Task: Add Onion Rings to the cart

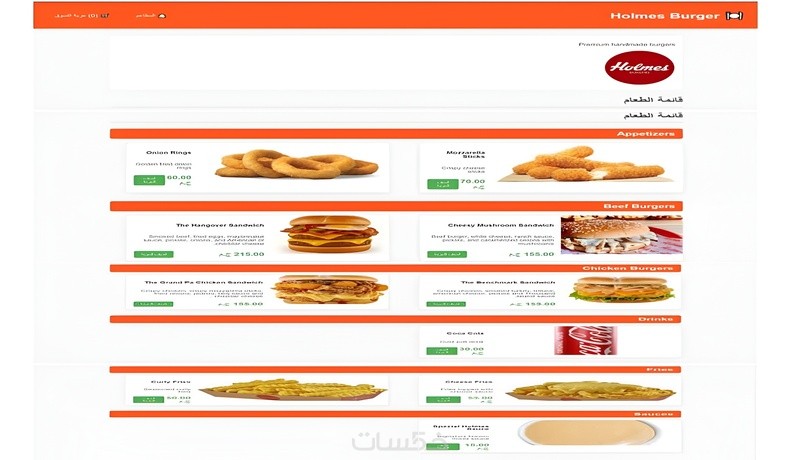Action: pos(149,180)
